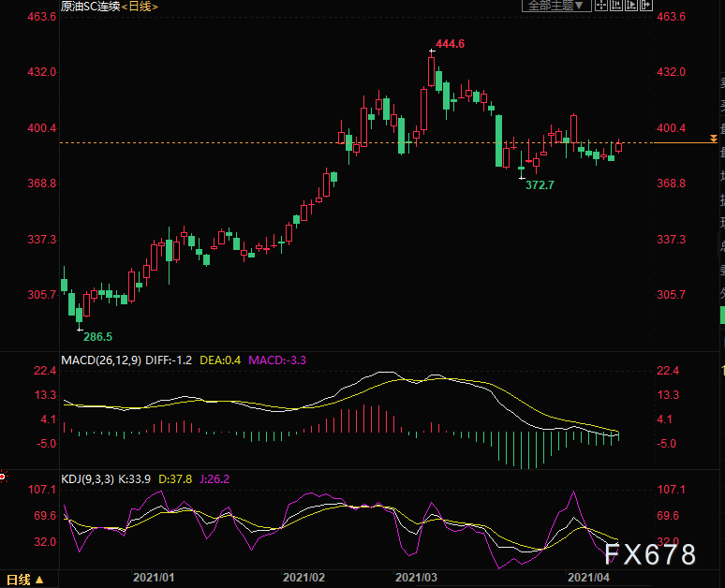Click the KDJ(9,3,3) indicator label
725x588 pixels.
click(87, 478)
